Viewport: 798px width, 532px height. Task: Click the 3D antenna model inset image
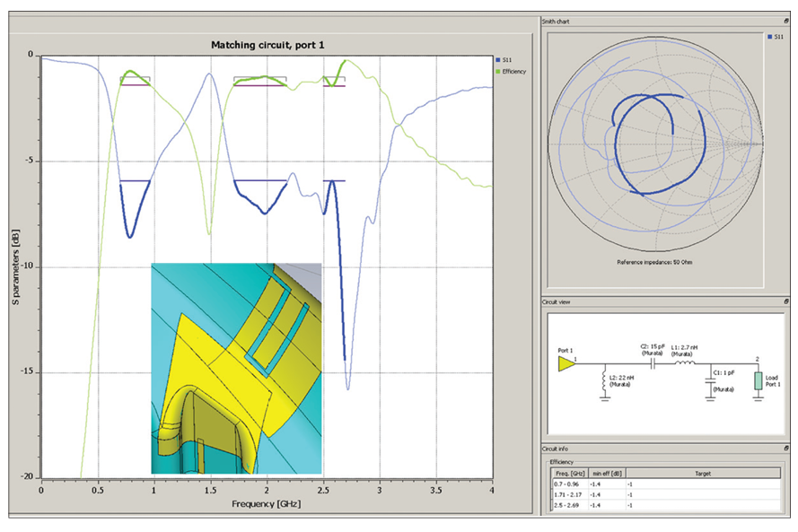click(x=238, y=368)
